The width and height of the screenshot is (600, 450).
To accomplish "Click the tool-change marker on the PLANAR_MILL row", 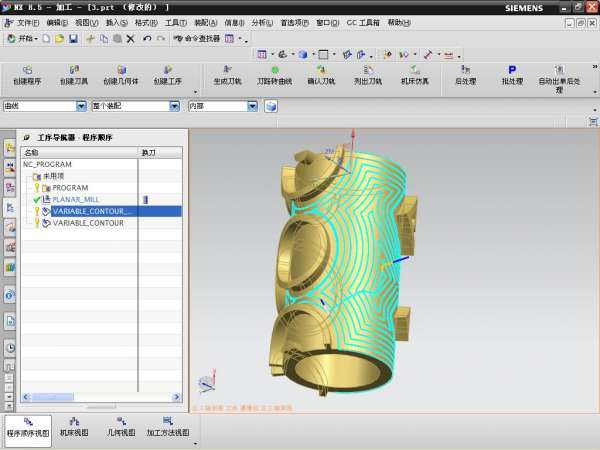I will click(145, 199).
